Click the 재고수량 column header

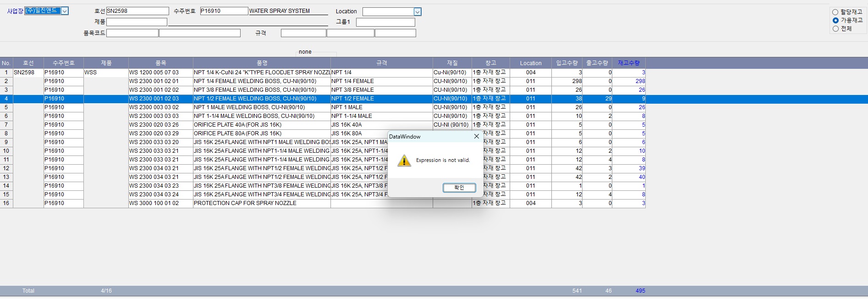pyautogui.click(x=628, y=63)
